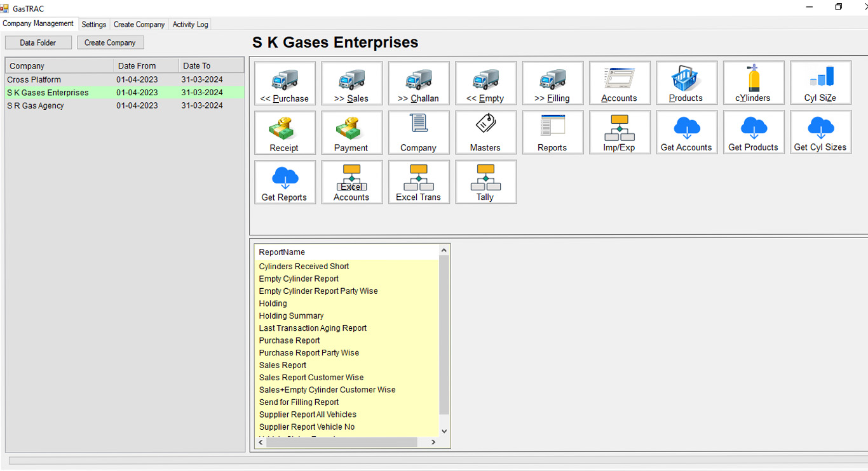Switch to the Create Company tab

click(x=139, y=24)
